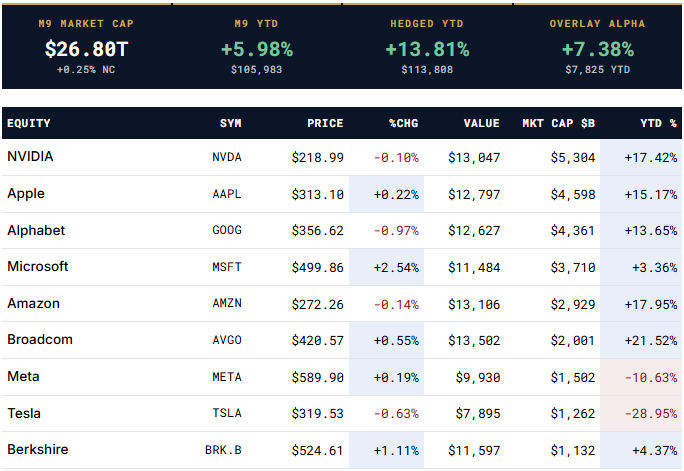The image size is (684, 471).
Task: Sort by the SYM column header
Action: pos(230,123)
